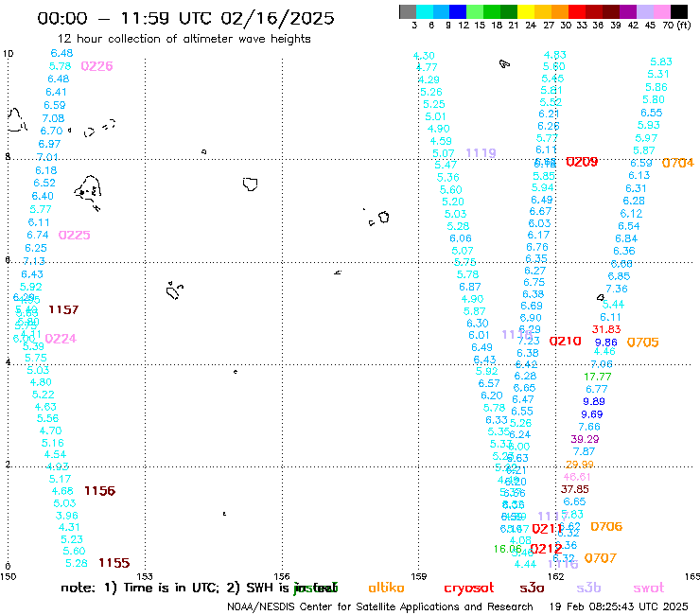700x615 pixels.
Task: Select the swot pass time label 0224
Action: coord(61,339)
